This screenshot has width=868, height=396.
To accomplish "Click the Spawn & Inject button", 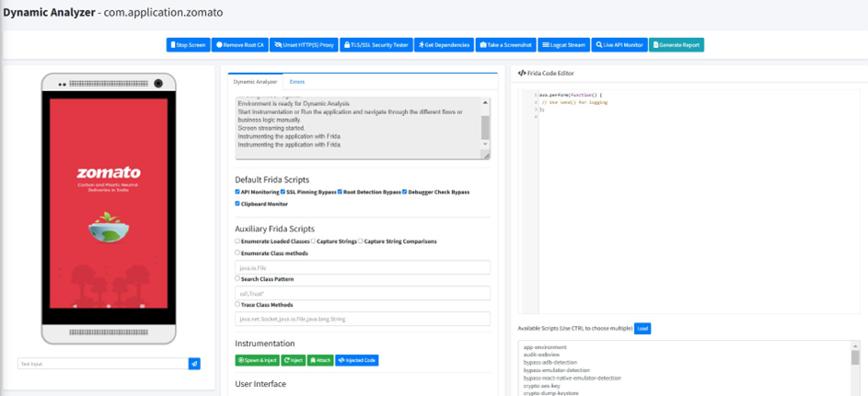I will (x=257, y=361).
